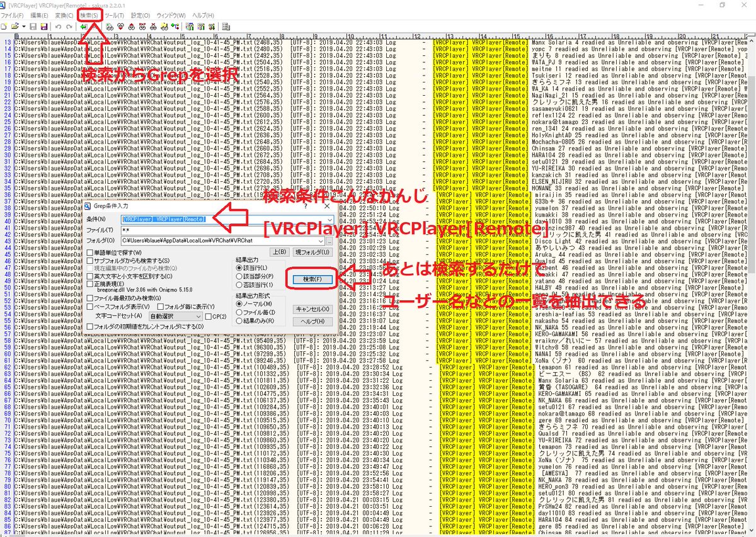Image resolution: width=756 pixels, height=537 pixels.
Task: Click the green tag jump arrow icon
Action: pyautogui.click(x=84, y=26)
